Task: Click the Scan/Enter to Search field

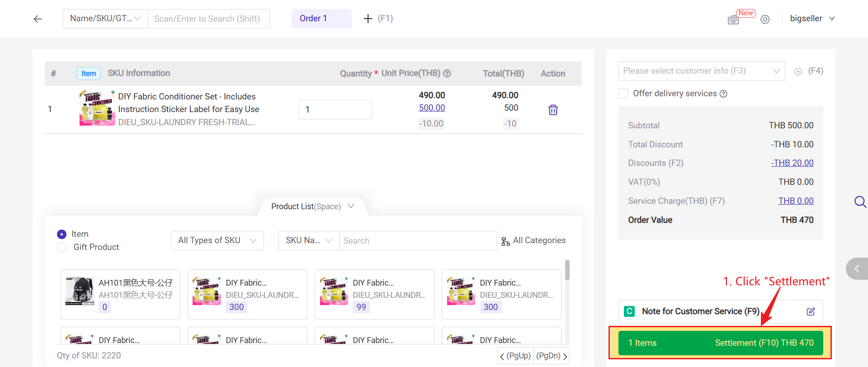Action: [x=209, y=19]
